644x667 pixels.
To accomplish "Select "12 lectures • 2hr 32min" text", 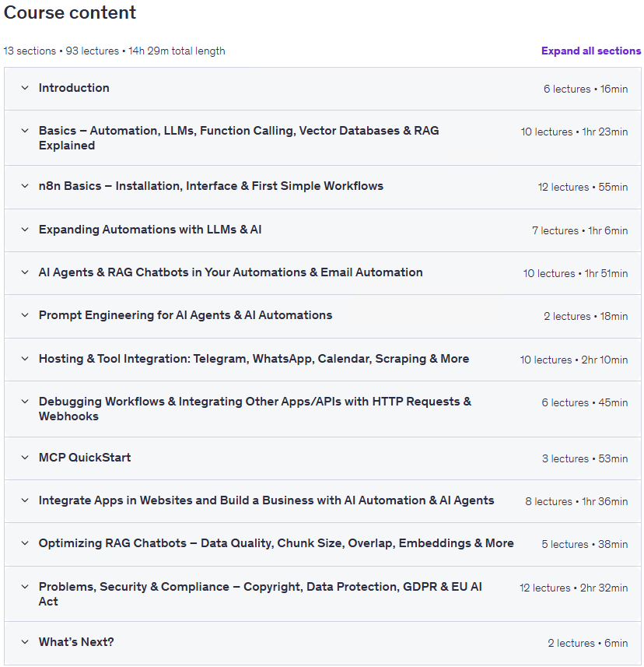I will pyautogui.click(x=573, y=588).
